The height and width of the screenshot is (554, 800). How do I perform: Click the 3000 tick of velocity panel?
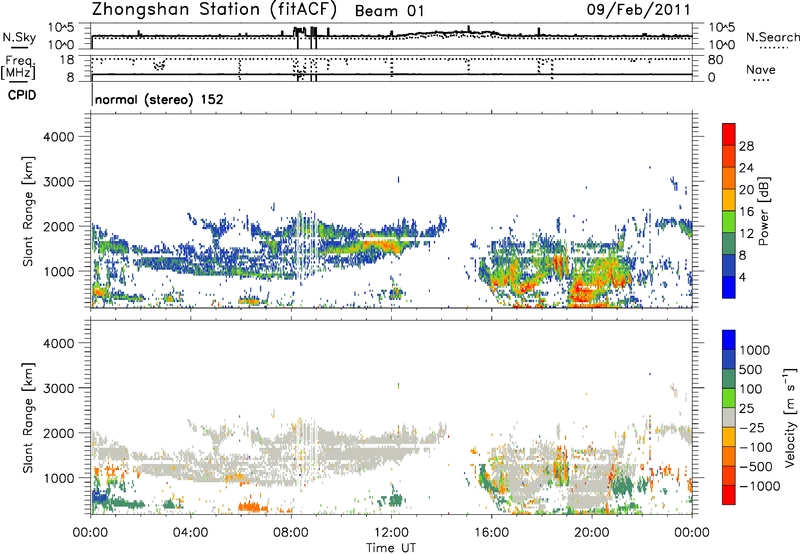click(58, 388)
